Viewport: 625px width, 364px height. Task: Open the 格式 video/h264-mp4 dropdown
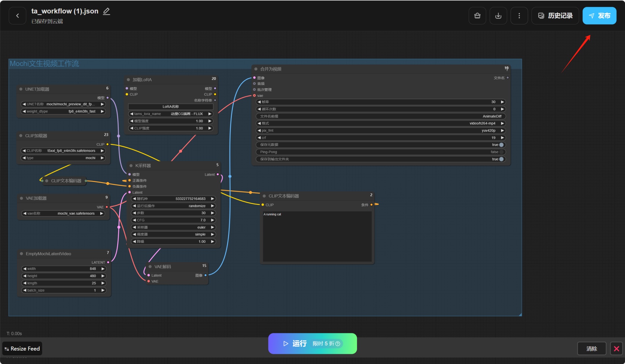381,123
